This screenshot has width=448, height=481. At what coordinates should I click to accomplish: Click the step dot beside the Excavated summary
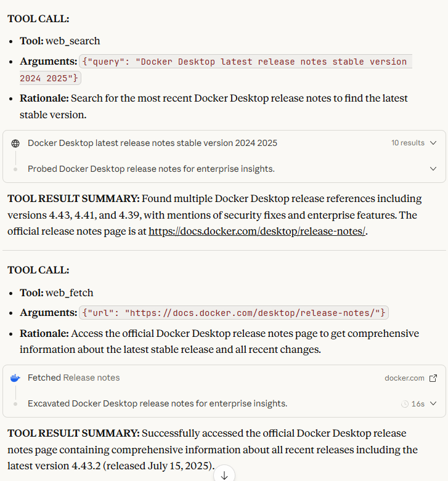pyautogui.click(x=15, y=403)
